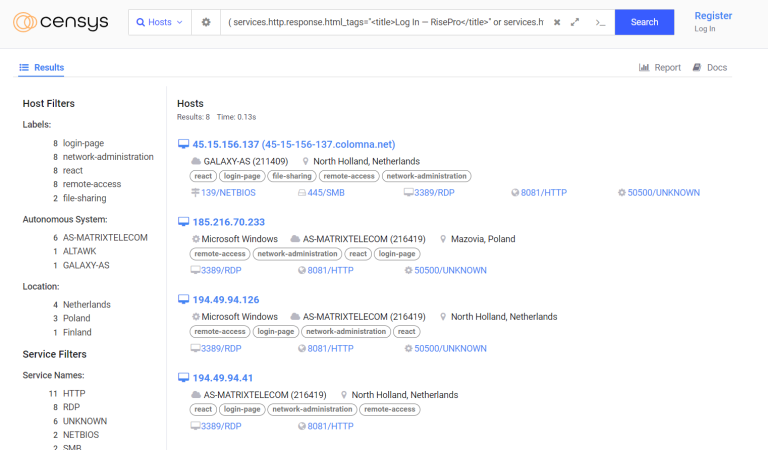Filter hosts by Poland location
Screen dimensions: 768x450
tap(76, 318)
